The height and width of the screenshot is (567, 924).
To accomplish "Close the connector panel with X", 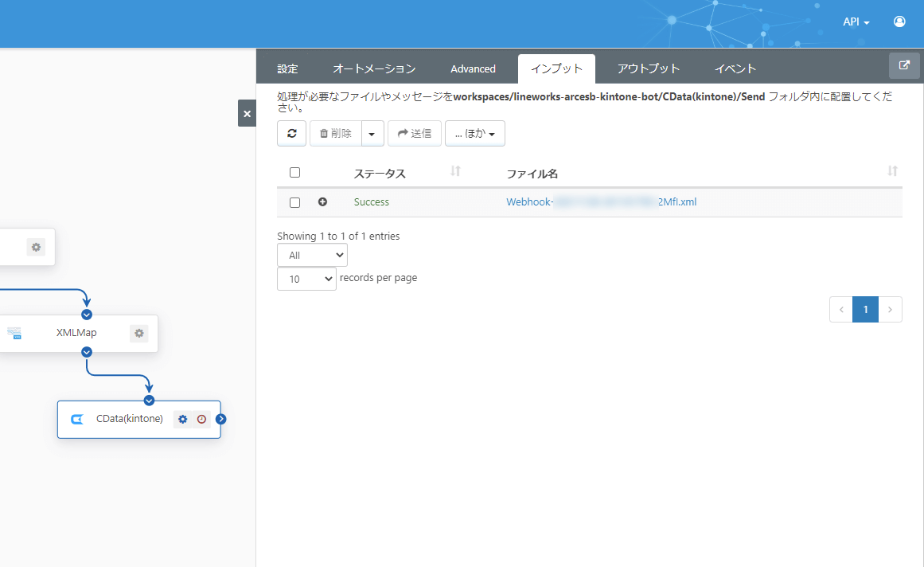I will pyautogui.click(x=247, y=114).
